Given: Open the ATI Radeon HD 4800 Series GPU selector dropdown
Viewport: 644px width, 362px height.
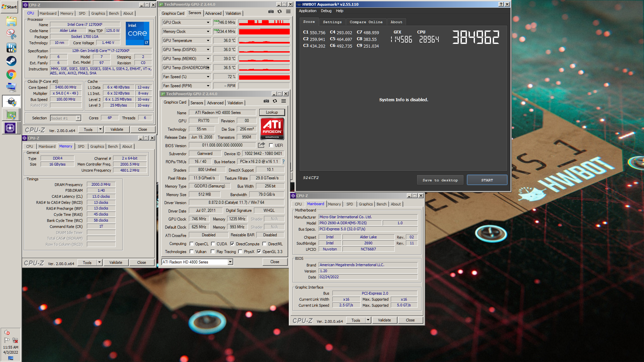Looking at the screenshot, I should (x=230, y=262).
